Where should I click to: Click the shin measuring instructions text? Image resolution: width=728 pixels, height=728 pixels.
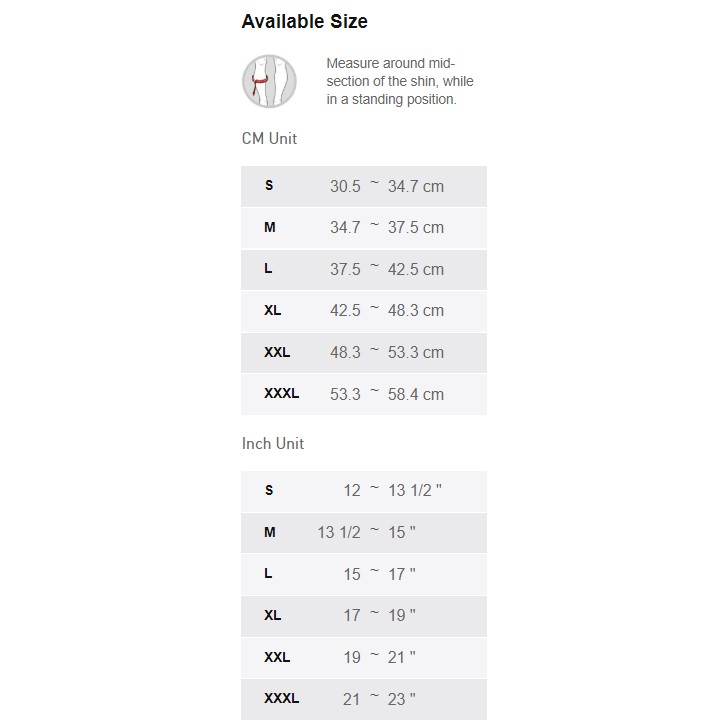(399, 81)
